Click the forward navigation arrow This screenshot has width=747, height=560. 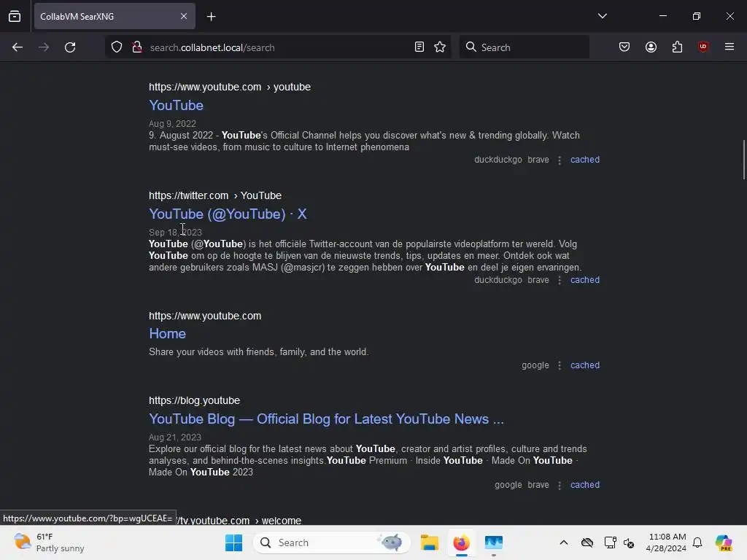[x=44, y=47]
